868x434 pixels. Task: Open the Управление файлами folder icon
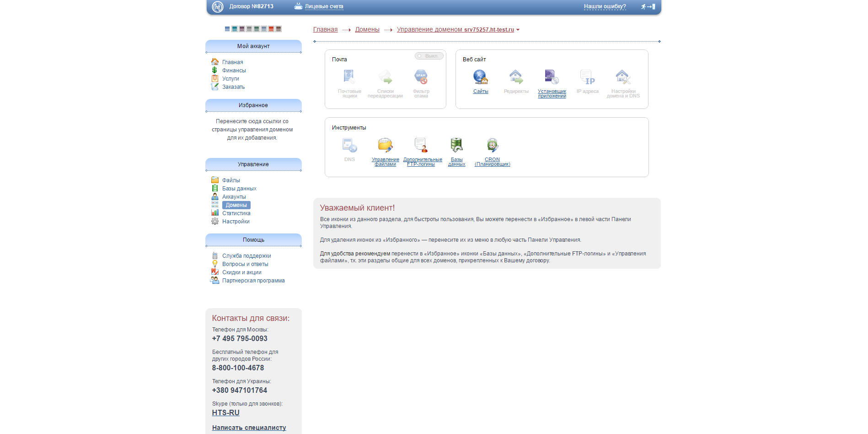pyautogui.click(x=385, y=145)
